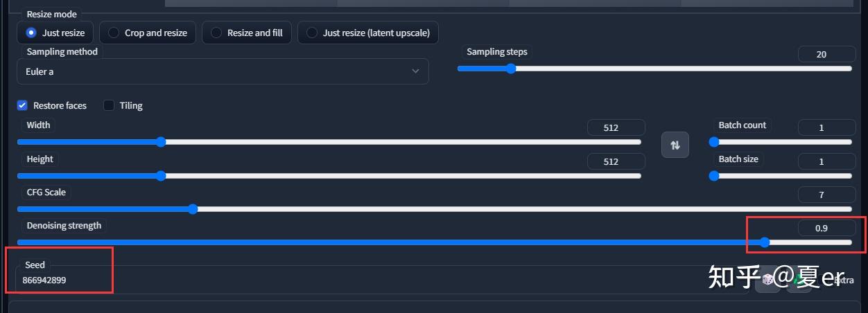Click the Denoising strength slider handle
868x313 pixels.
click(765, 242)
